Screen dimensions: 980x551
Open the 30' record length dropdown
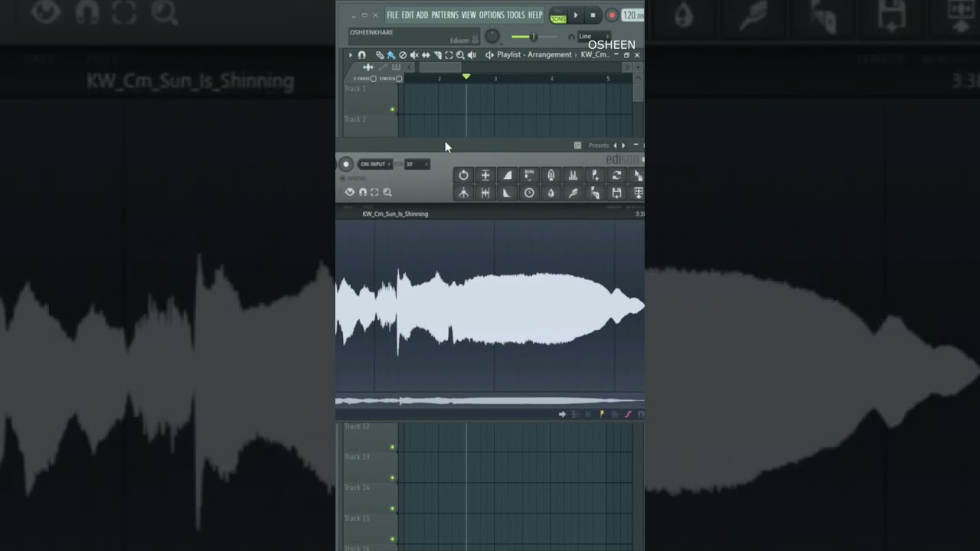[417, 164]
